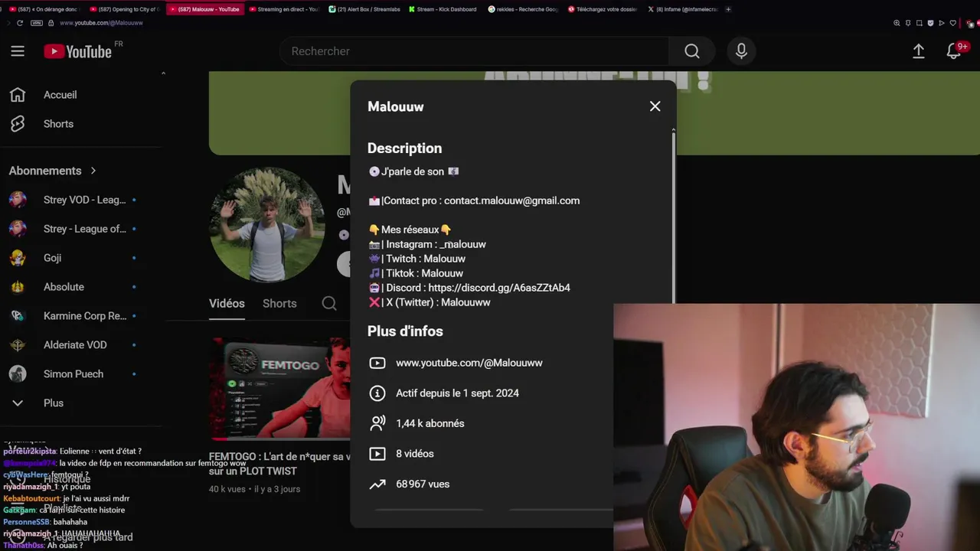980x551 pixels.
Task: Reload the page in the browser
Action: click(20, 23)
